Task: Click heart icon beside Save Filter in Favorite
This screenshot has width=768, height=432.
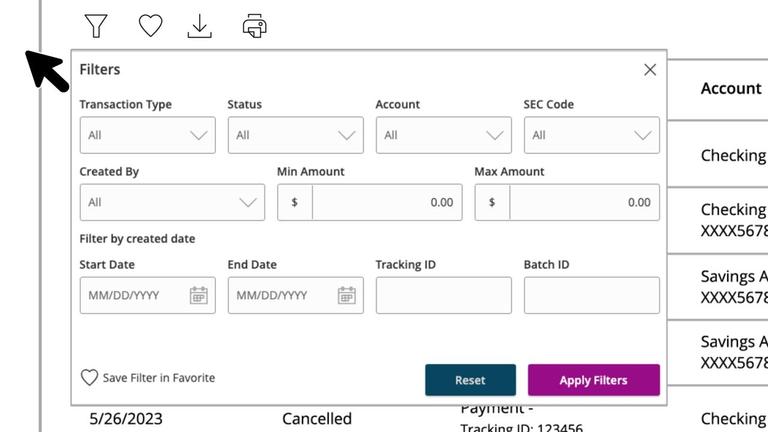Action: click(89, 378)
